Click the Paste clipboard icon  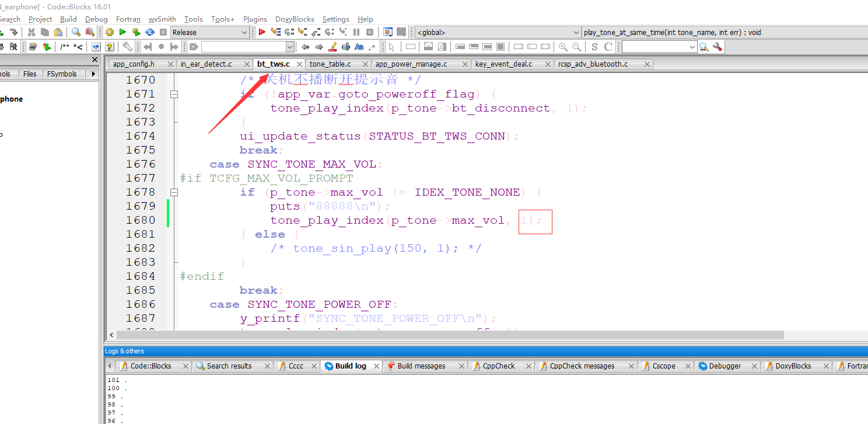[58, 32]
